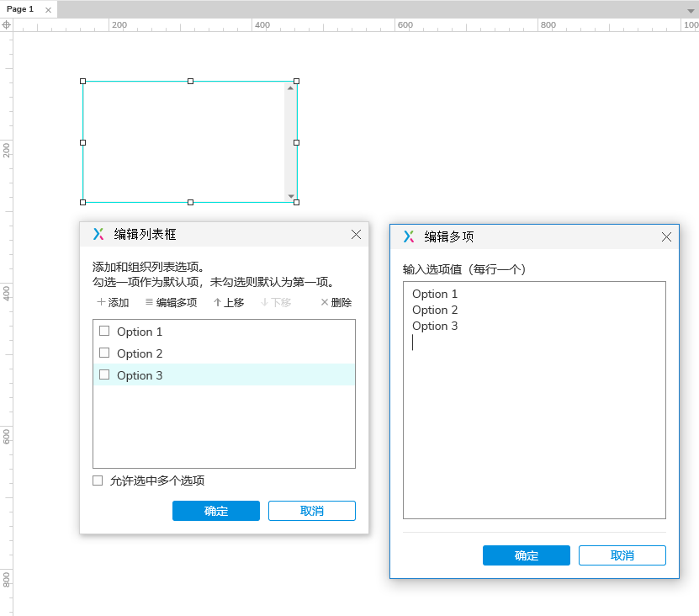Click the top-left resize handle of the list box

[83, 81]
